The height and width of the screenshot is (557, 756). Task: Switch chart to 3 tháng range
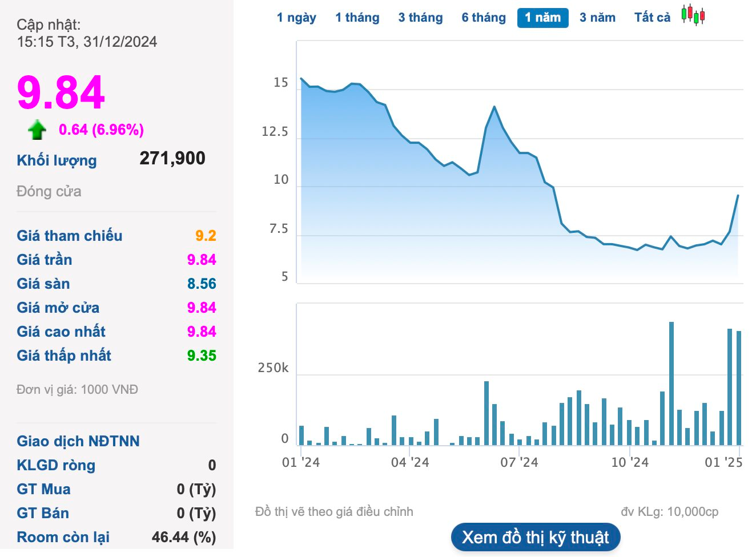pyautogui.click(x=420, y=18)
